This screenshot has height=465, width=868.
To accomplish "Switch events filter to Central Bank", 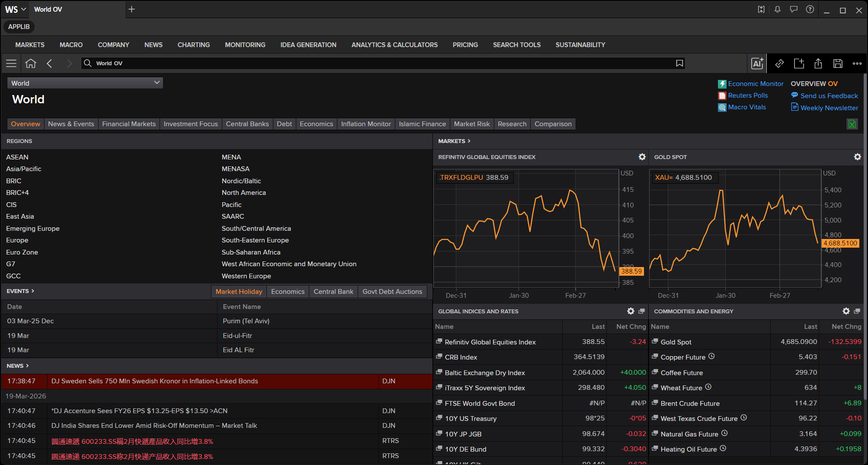I will click(x=333, y=292).
